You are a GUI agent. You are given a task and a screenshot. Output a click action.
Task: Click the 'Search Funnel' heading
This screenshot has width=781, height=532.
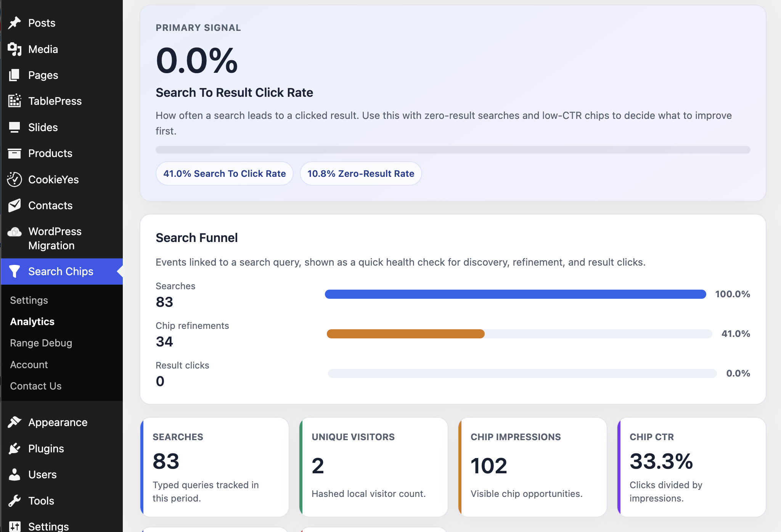point(197,238)
